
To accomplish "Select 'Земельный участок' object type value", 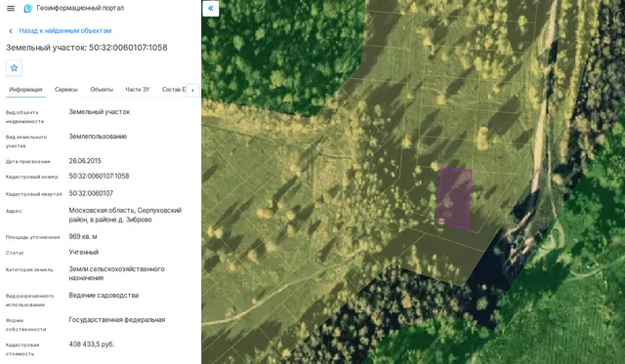I will (100, 112).
